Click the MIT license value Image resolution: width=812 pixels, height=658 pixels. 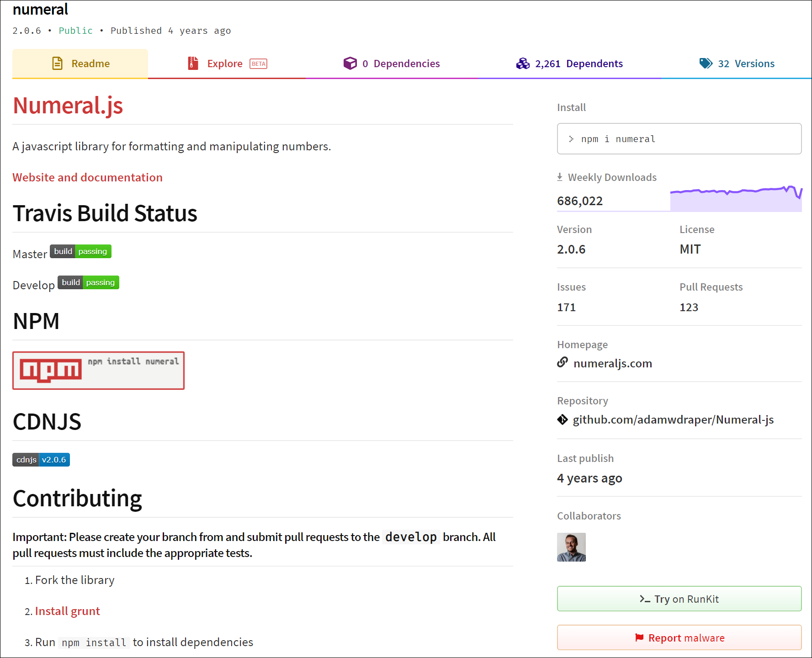[x=690, y=249]
